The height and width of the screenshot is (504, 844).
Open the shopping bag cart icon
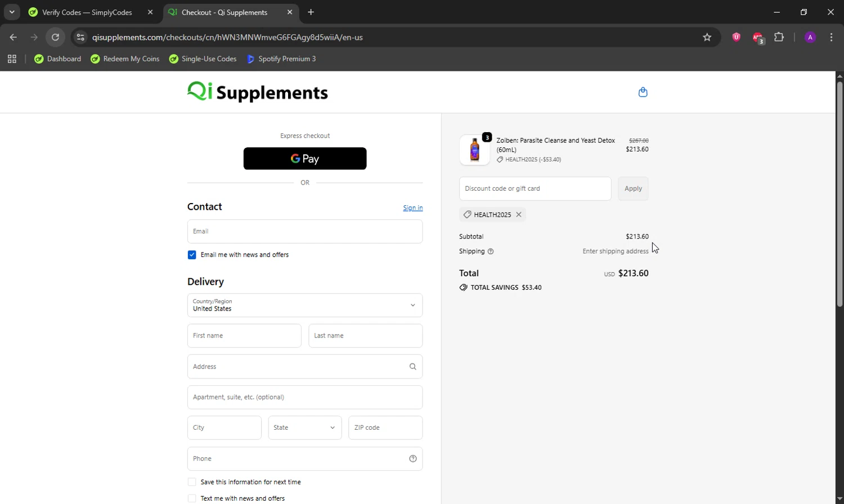(x=643, y=92)
